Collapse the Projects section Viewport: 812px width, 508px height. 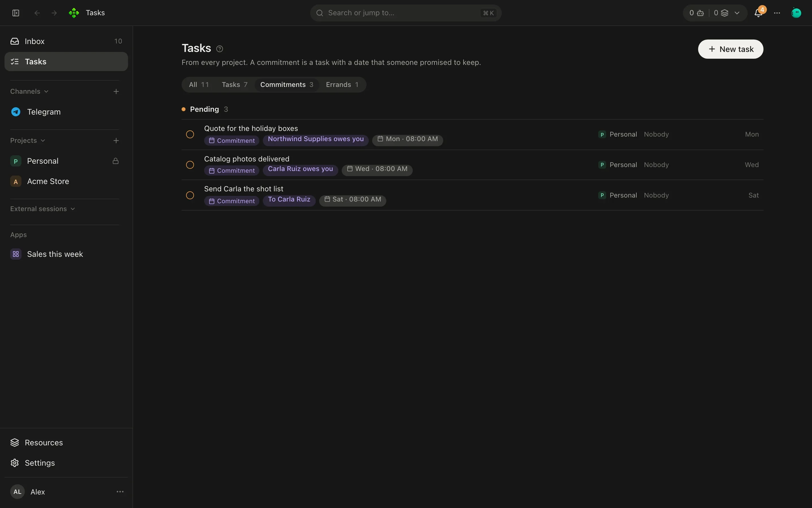pos(28,141)
